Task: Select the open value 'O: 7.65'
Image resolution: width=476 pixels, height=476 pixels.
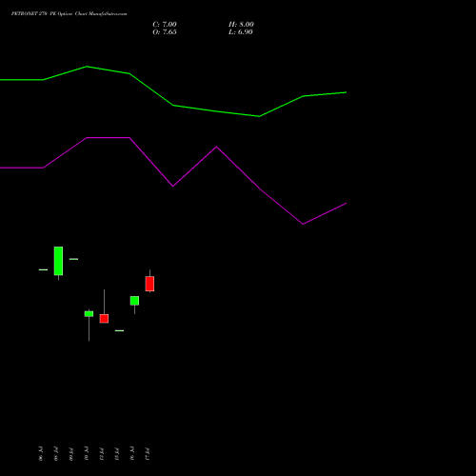Action: (x=165, y=32)
